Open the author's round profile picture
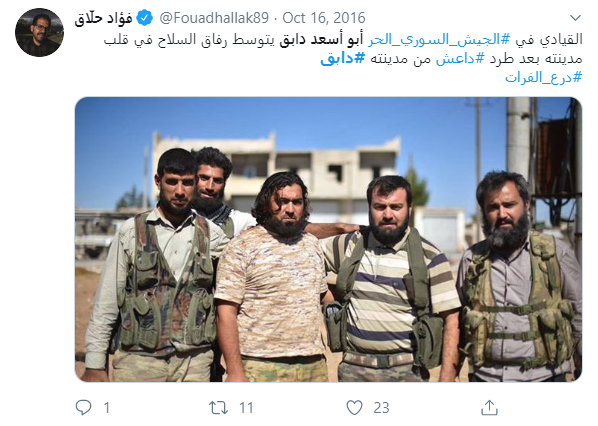 pyautogui.click(x=39, y=32)
